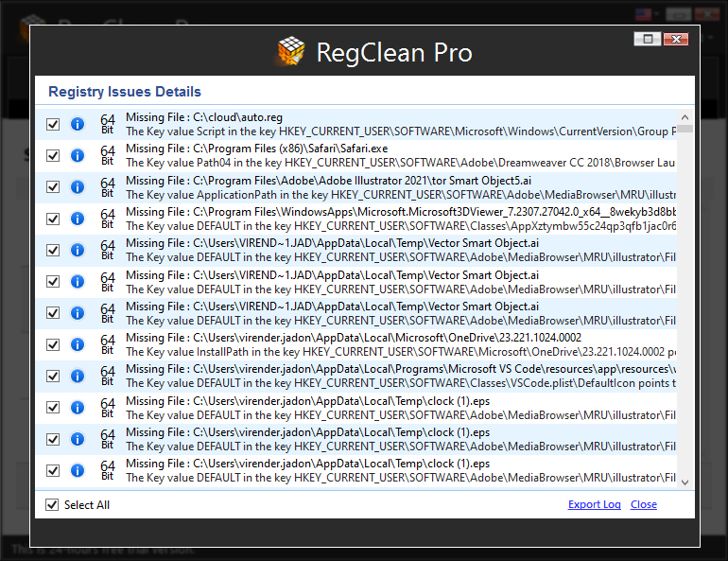
Task: Click 64 Bit badge on Microsoft3DViewer row
Action: click(x=107, y=219)
